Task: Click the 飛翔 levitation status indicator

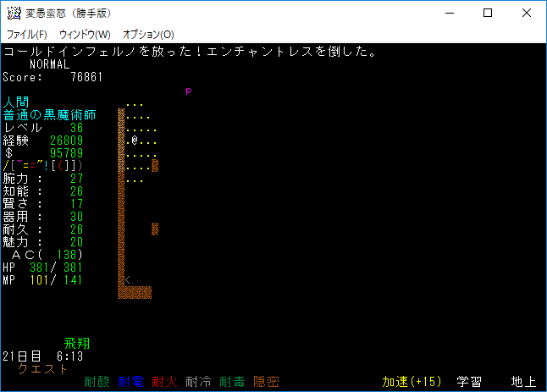Action: pos(77,344)
